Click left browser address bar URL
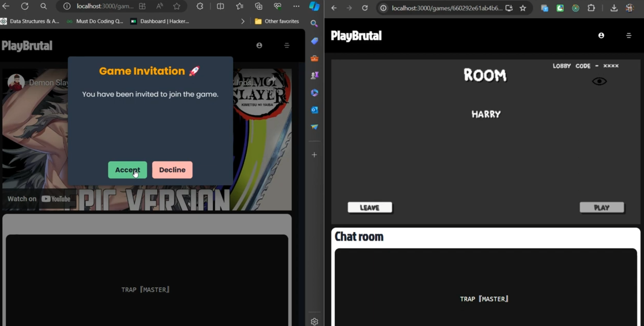This screenshot has width=644, height=326. click(x=105, y=6)
